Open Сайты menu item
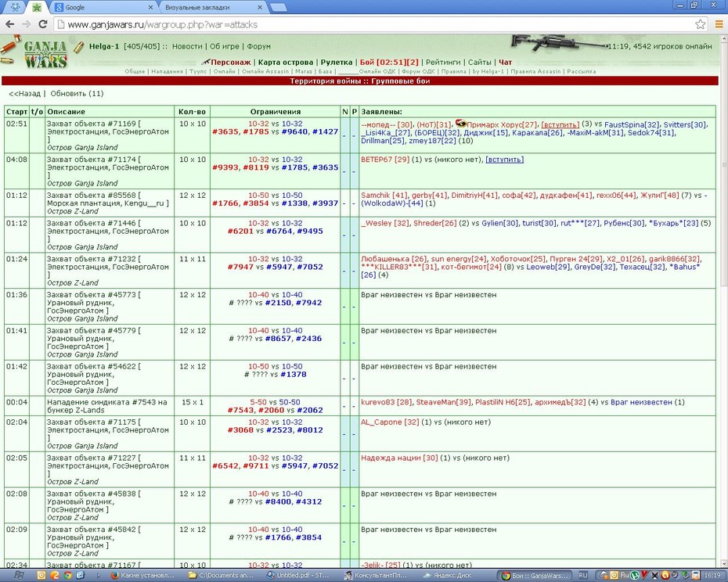The height and width of the screenshot is (582, 728). tap(480, 63)
